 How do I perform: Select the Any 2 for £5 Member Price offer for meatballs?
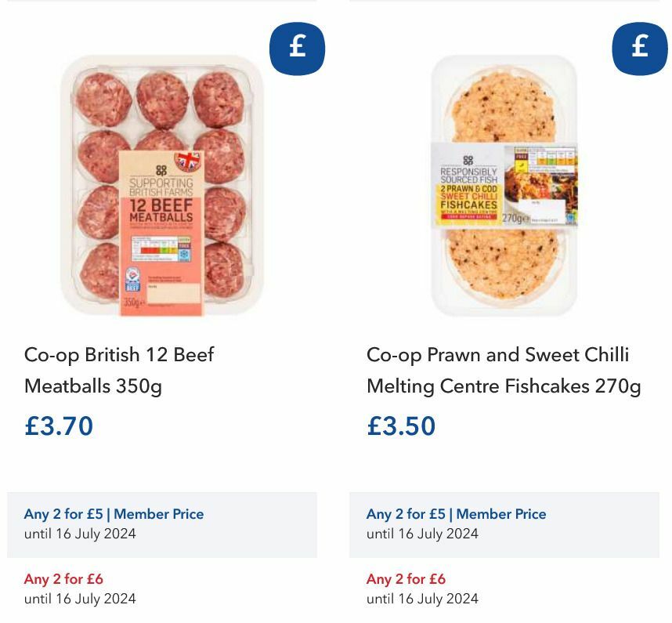[114, 514]
